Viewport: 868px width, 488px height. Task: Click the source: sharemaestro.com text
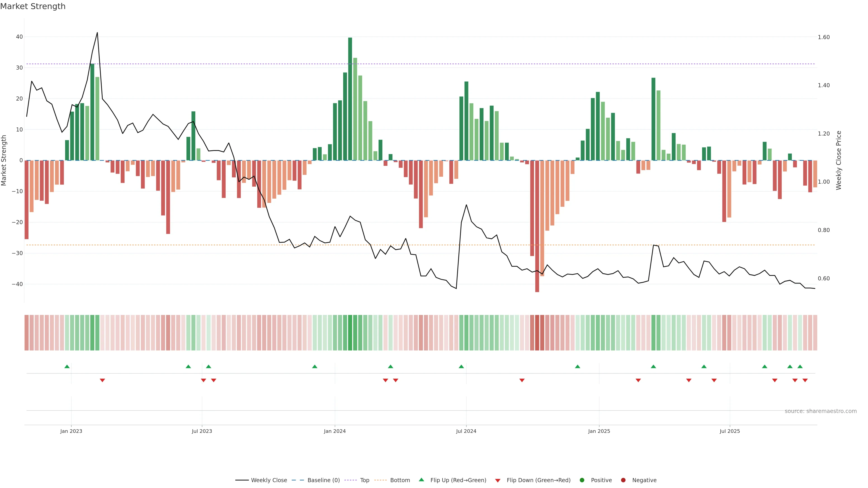coord(821,411)
